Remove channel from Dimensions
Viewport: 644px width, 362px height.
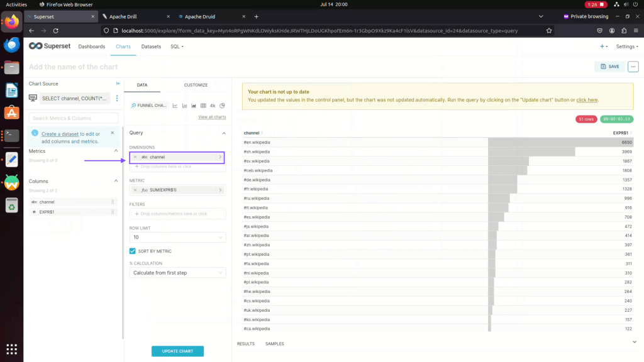[x=135, y=156]
